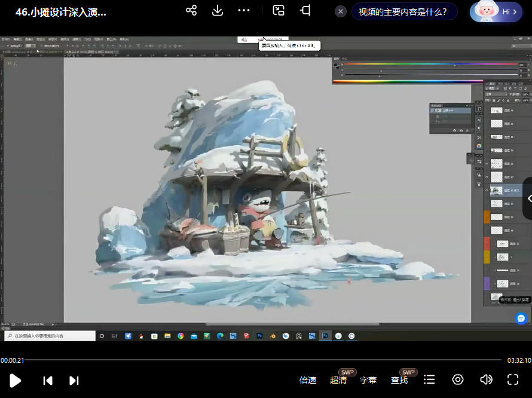Toggle the volume speaker icon
Screen dimensions: 532x398
(486, 379)
